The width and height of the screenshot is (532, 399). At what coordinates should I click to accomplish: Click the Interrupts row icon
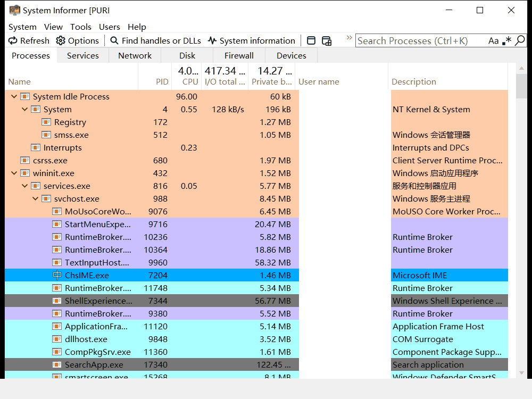(36, 147)
